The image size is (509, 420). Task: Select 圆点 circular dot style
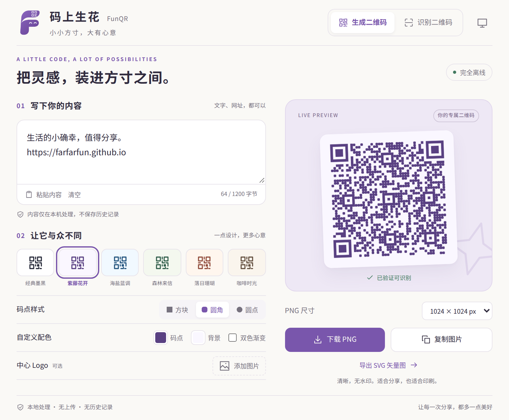(248, 310)
